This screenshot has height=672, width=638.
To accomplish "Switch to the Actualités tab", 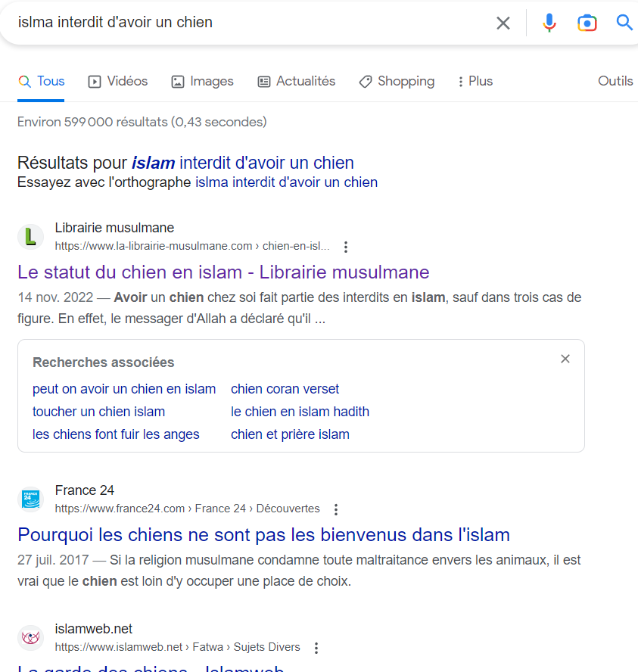I will coord(297,81).
